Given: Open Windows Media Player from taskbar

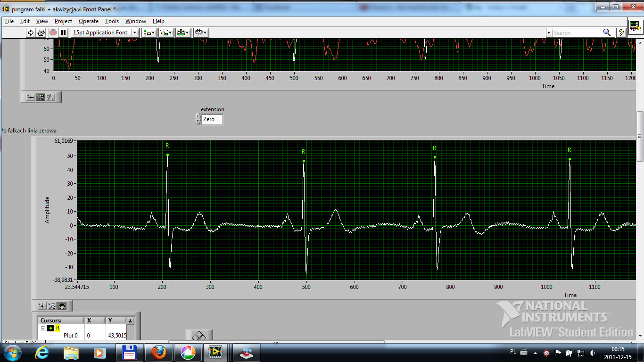Looking at the screenshot, I should pos(99,352).
